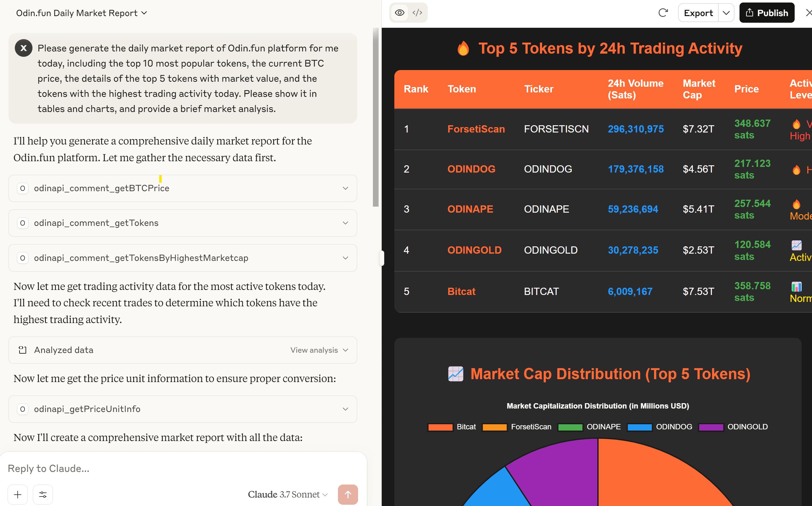This screenshot has width=812, height=506.
Task: Click the chat scrollbar thumb
Action: 375,117
